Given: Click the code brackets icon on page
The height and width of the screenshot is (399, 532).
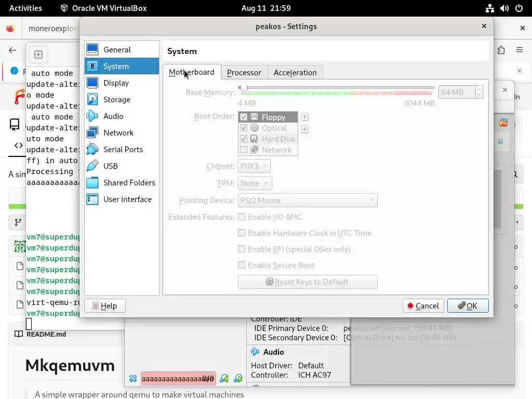Looking at the screenshot, I should (x=19, y=145).
